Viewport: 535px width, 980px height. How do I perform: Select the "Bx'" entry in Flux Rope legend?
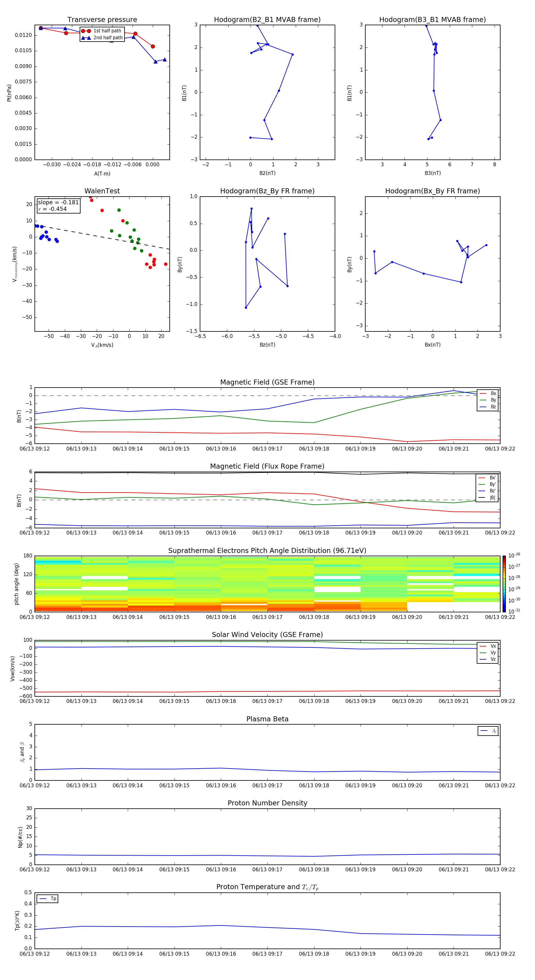[x=487, y=478]
